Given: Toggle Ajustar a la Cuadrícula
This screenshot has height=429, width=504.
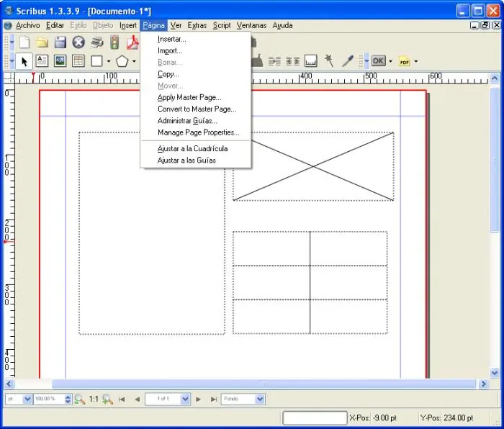Looking at the screenshot, I should (x=195, y=148).
